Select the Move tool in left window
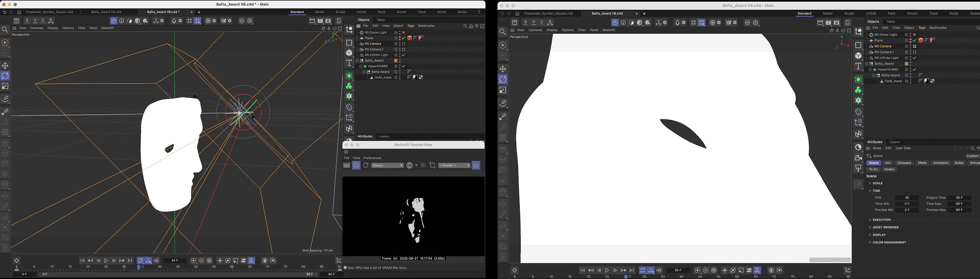 5,66
